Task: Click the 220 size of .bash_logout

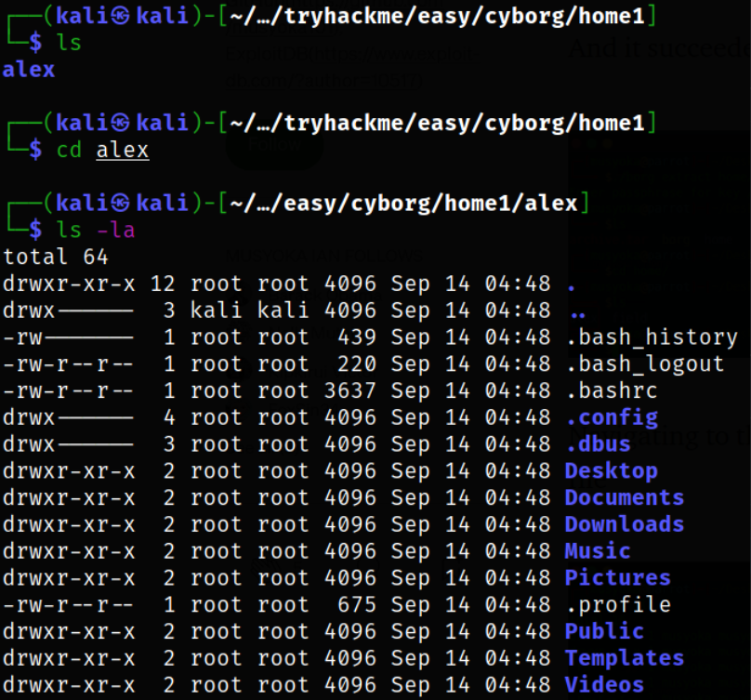Action: pos(357,364)
